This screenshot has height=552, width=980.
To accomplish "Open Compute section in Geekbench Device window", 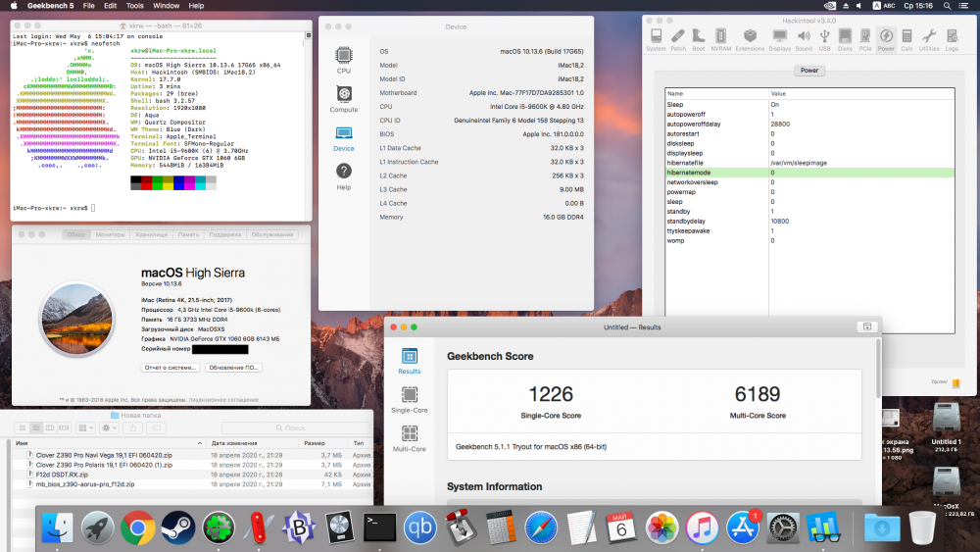I will [344, 99].
